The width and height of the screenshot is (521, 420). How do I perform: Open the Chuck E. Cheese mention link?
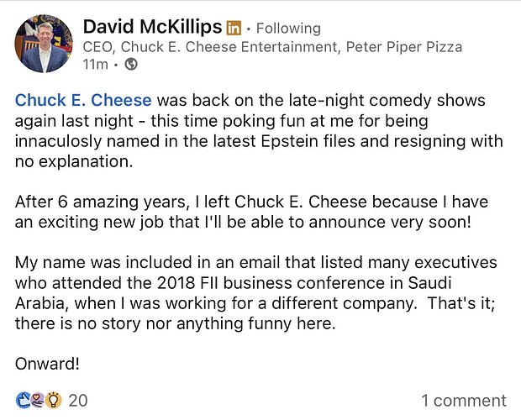click(82, 100)
